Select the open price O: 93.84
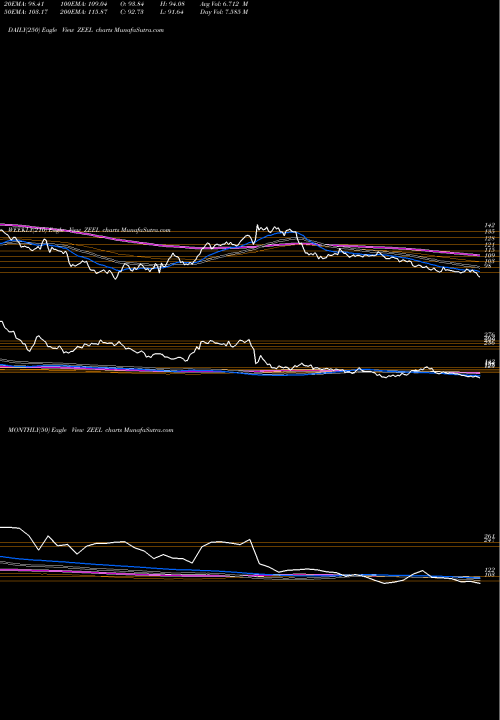This screenshot has height=720, width=500. pyautogui.click(x=133, y=4)
